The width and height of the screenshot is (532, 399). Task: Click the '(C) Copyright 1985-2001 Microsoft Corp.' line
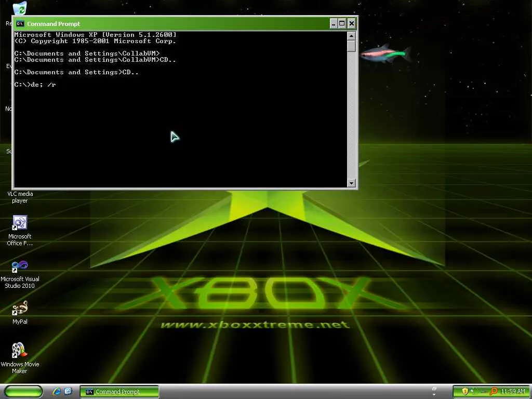pyautogui.click(x=95, y=41)
